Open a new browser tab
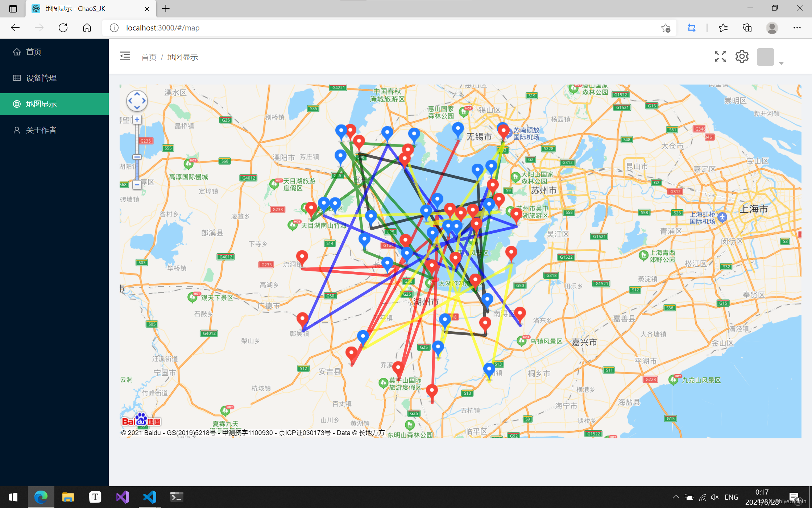Viewport: 812px width, 508px height. point(166,8)
